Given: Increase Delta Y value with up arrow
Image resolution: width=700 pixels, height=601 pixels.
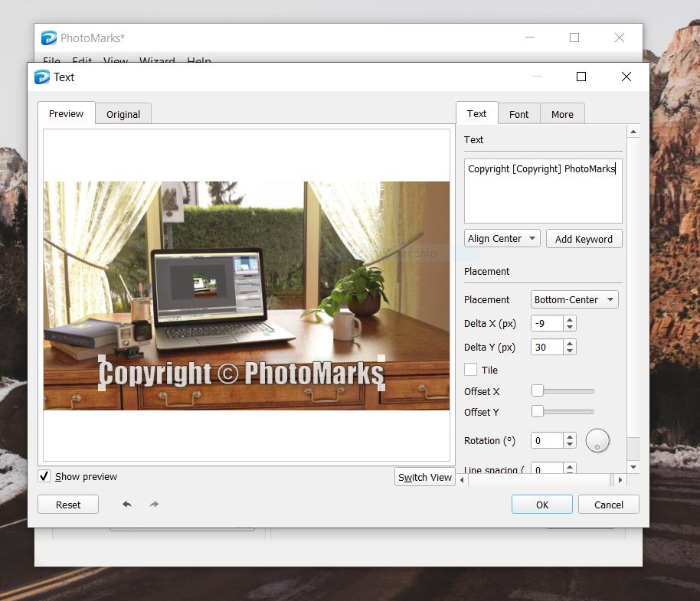Looking at the screenshot, I should [x=570, y=343].
